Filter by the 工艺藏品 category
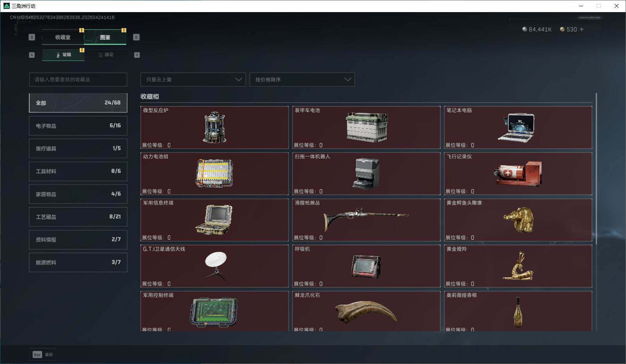The height and width of the screenshot is (364, 626). [78, 217]
